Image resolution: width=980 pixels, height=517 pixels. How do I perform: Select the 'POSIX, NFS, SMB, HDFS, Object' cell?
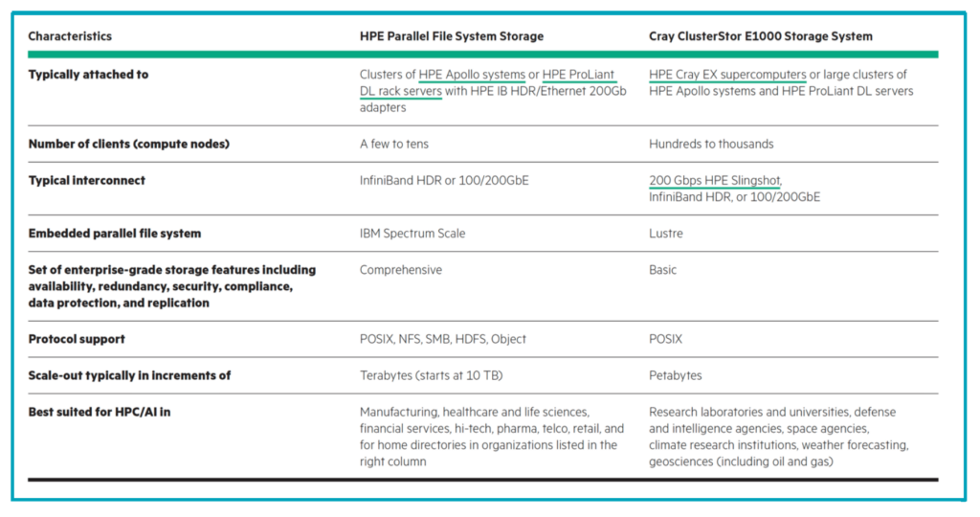tap(443, 340)
